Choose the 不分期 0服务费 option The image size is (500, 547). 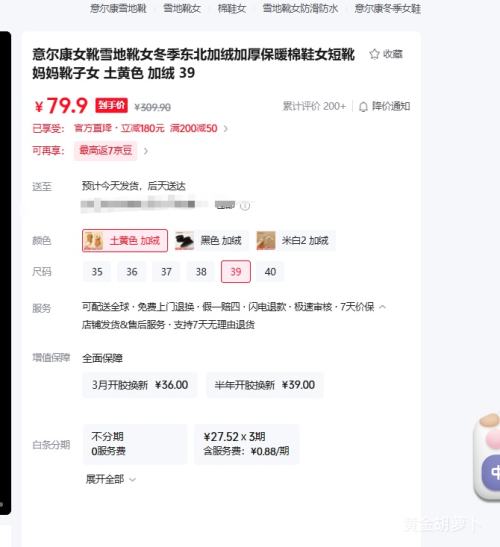(x=135, y=444)
